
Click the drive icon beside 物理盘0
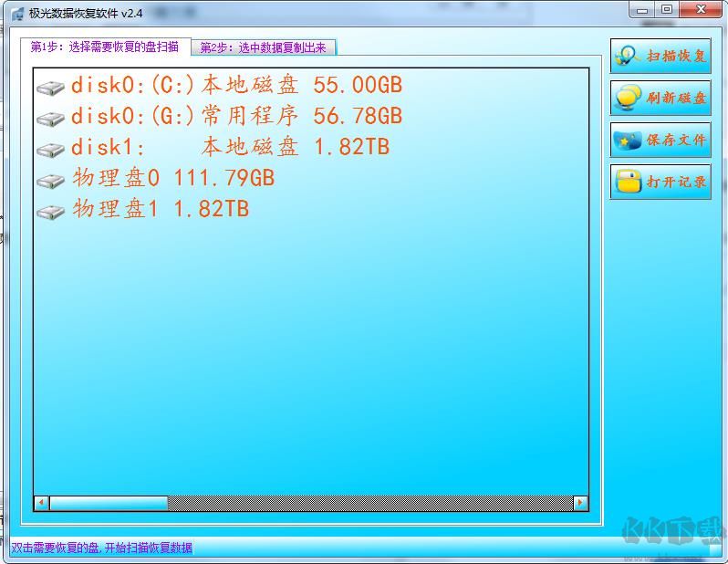coord(50,180)
